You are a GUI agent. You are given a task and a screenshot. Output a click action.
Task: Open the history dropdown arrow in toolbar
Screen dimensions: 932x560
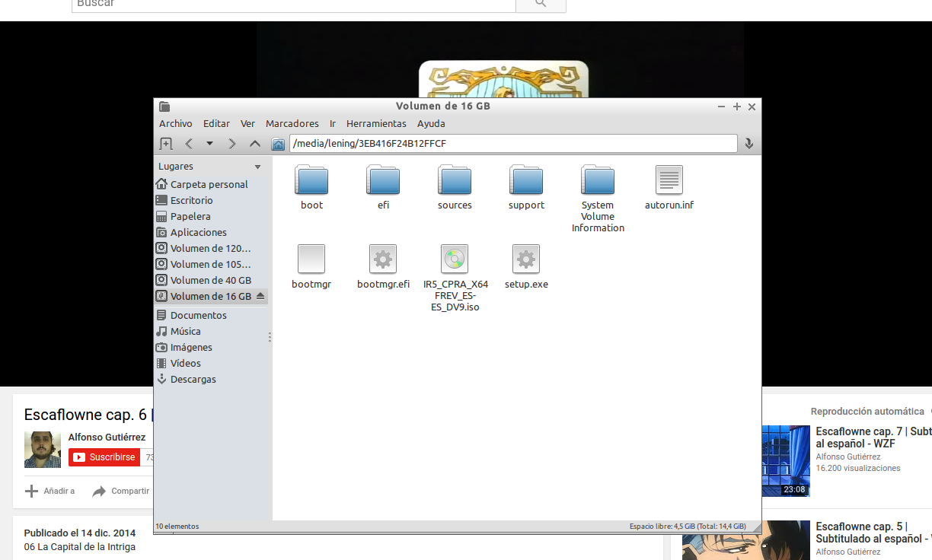[x=210, y=144]
